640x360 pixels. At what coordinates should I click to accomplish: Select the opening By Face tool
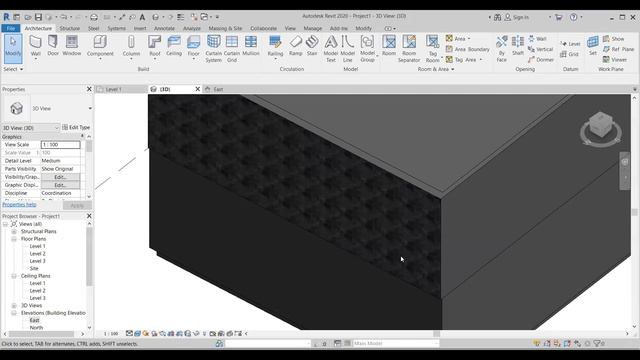click(x=502, y=49)
